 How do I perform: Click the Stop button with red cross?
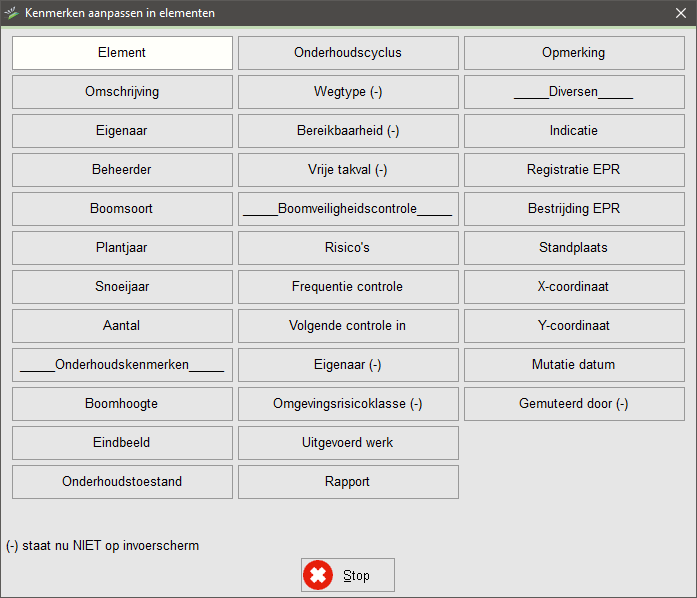[347, 575]
